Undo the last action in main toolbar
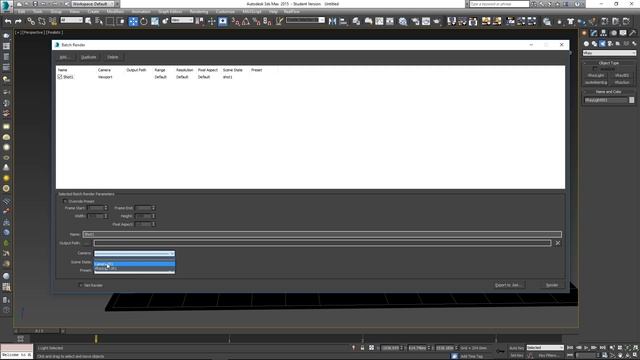The height and width of the screenshot is (360, 640). [8, 21]
